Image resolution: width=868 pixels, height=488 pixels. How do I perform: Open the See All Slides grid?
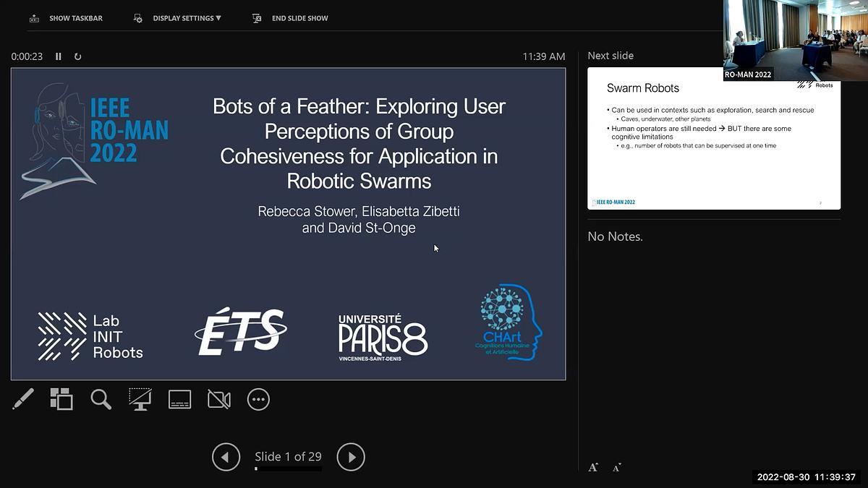(x=61, y=399)
